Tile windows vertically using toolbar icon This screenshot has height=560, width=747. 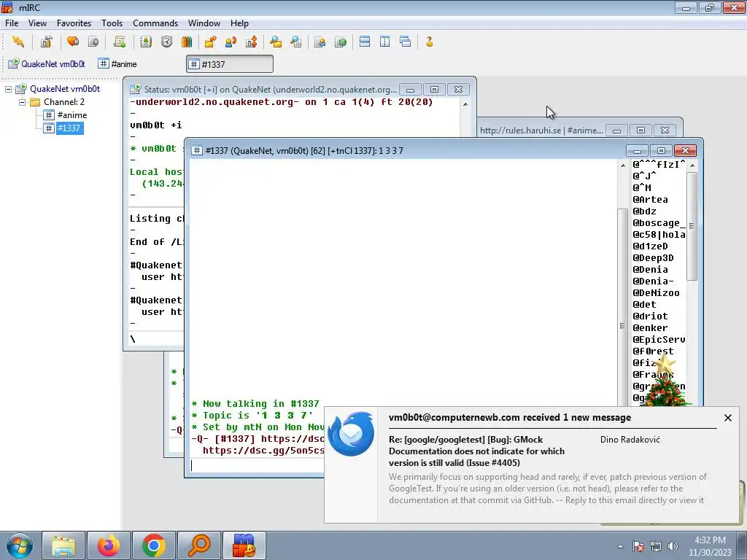385,42
